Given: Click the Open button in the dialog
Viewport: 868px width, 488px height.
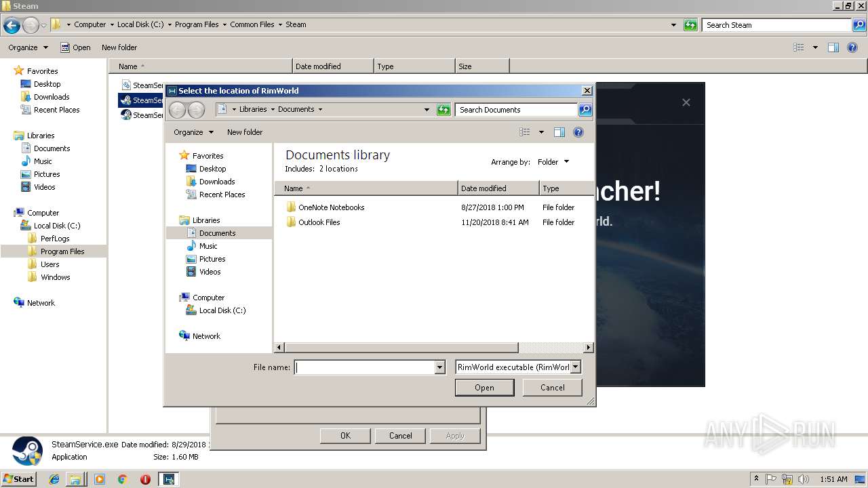Looking at the screenshot, I should click(484, 388).
